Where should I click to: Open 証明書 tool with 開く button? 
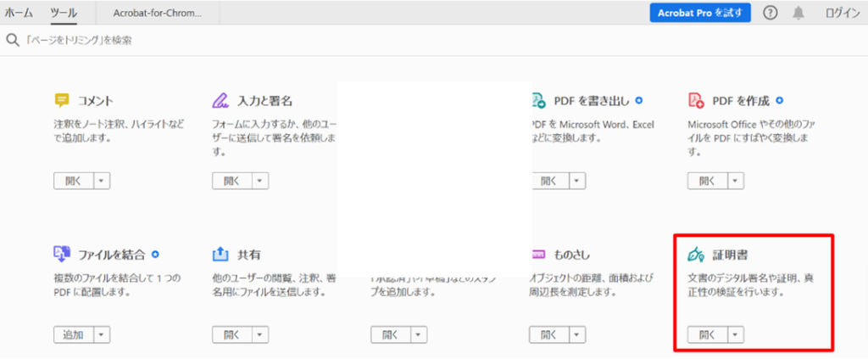tap(708, 334)
